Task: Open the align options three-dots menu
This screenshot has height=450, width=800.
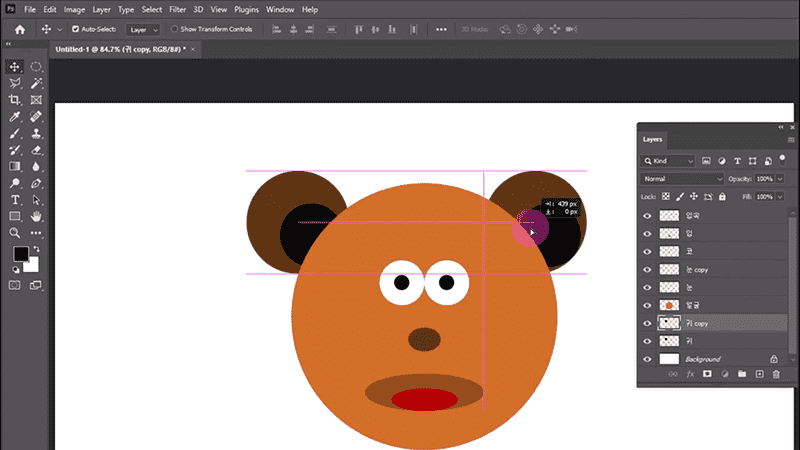Action: pyautogui.click(x=441, y=30)
